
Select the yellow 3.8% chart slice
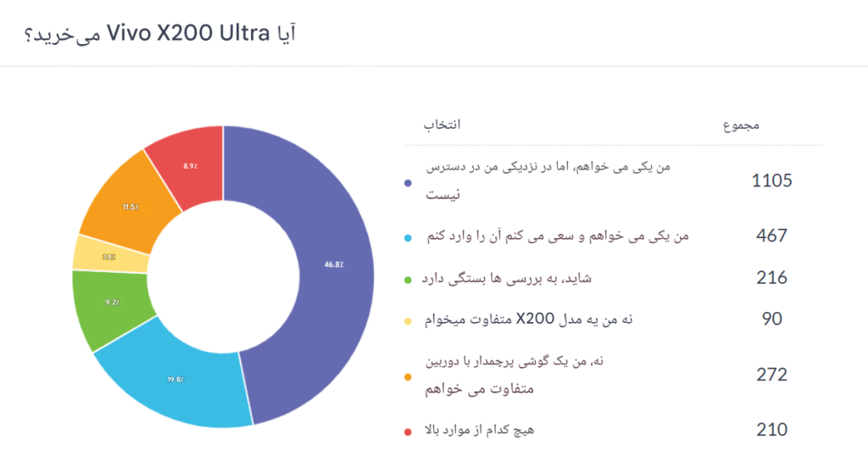[x=108, y=256]
